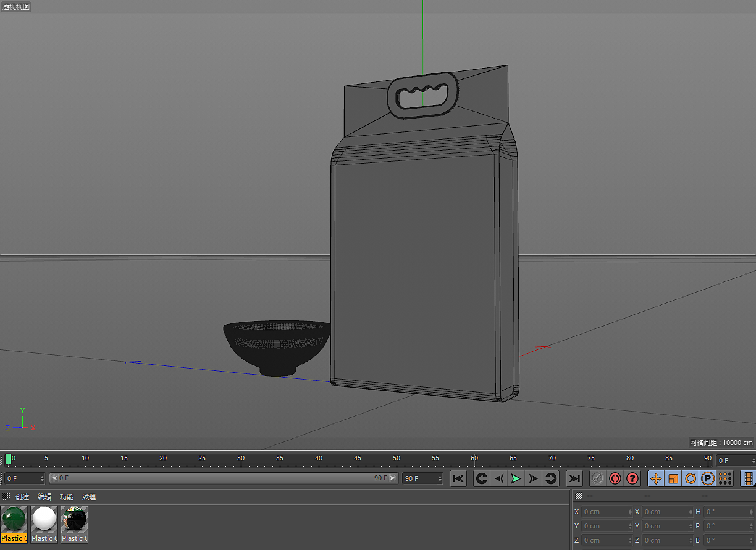This screenshot has height=550, width=756.
Task: Open the 功能 menu in material manager
Action: 67,497
